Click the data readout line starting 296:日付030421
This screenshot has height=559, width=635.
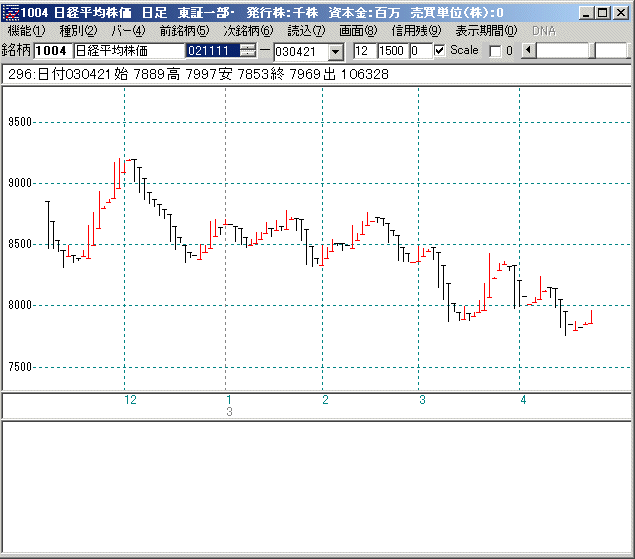198,74
